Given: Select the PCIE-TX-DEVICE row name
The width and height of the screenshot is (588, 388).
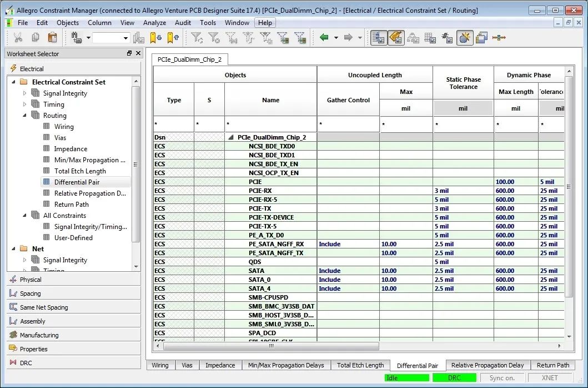Looking at the screenshot, I should tap(271, 217).
